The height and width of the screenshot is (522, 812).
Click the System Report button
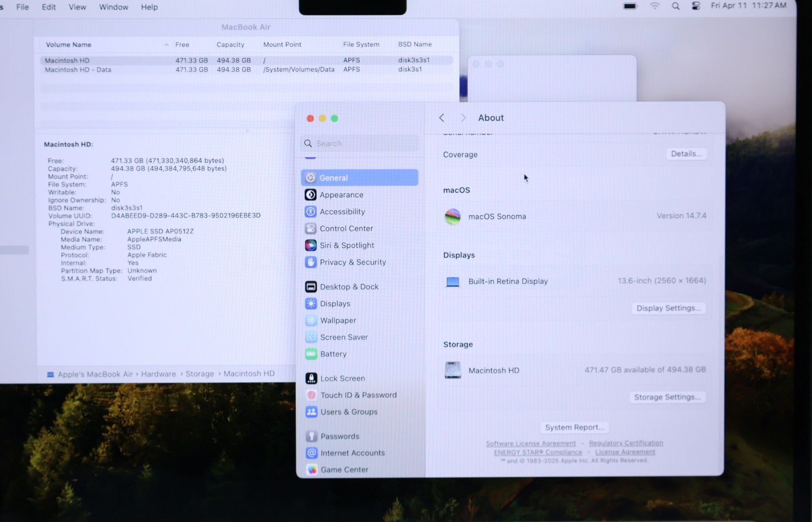point(574,428)
